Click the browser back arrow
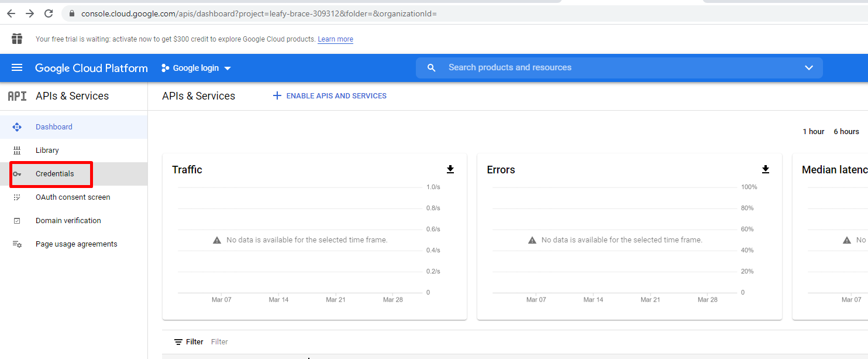 click(x=11, y=13)
